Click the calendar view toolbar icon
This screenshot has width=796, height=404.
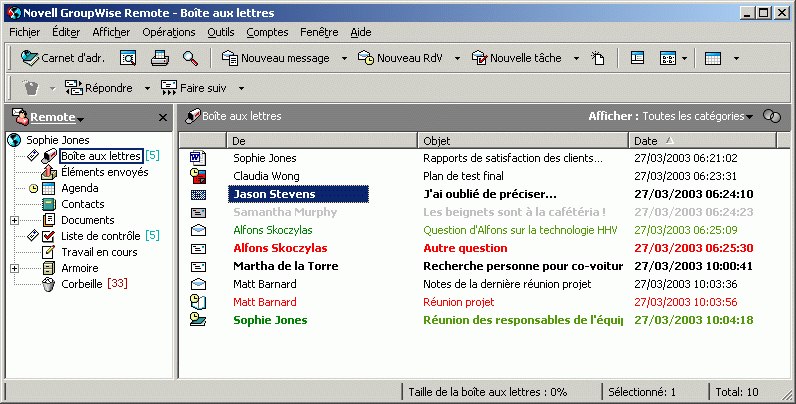point(713,58)
